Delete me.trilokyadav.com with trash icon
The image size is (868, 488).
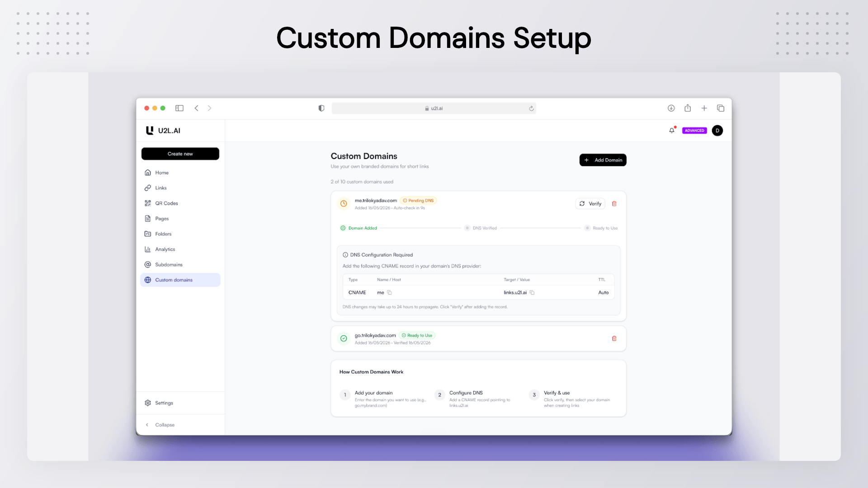614,204
